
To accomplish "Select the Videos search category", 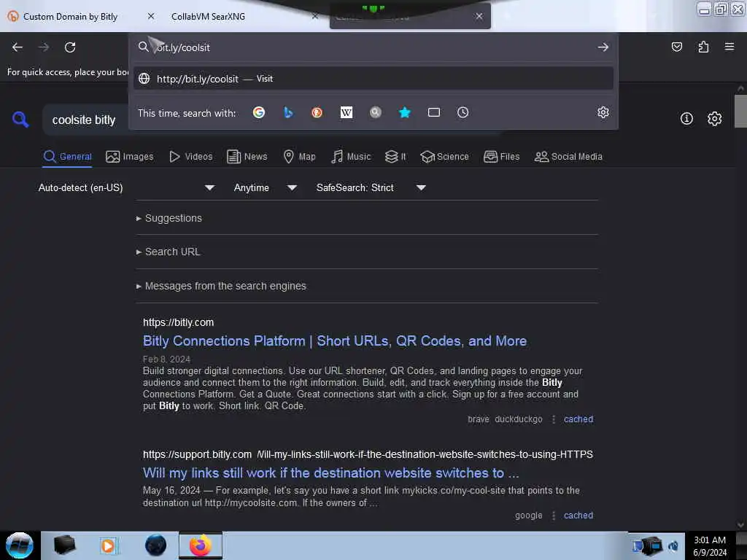I will click(190, 157).
